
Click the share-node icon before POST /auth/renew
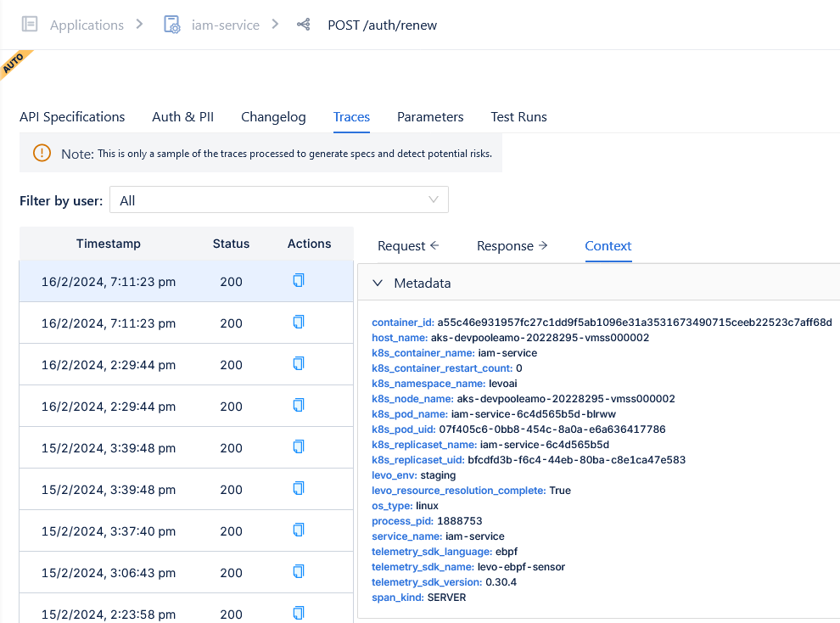303,25
